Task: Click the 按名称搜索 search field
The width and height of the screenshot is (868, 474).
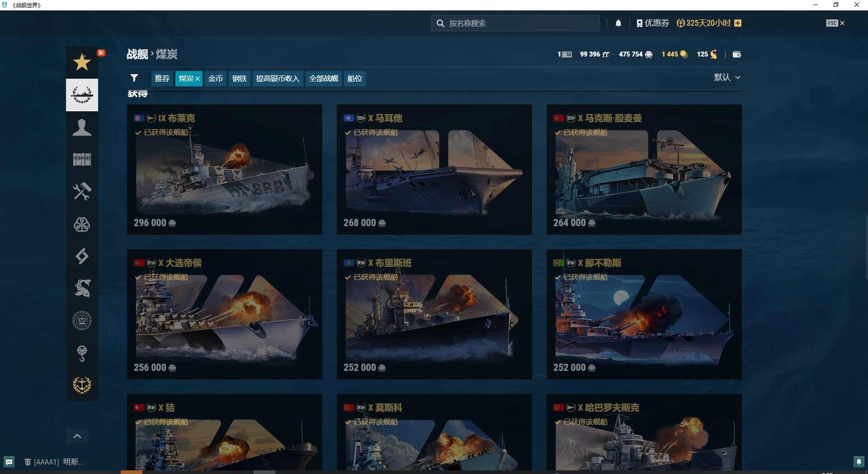Action: click(514, 23)
